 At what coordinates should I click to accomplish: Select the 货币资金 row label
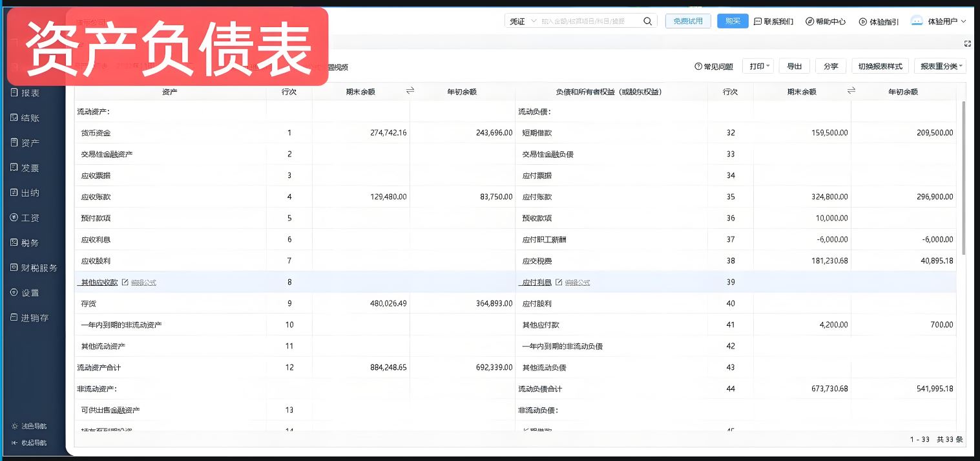pyautogui.click(x=96, y=133)
